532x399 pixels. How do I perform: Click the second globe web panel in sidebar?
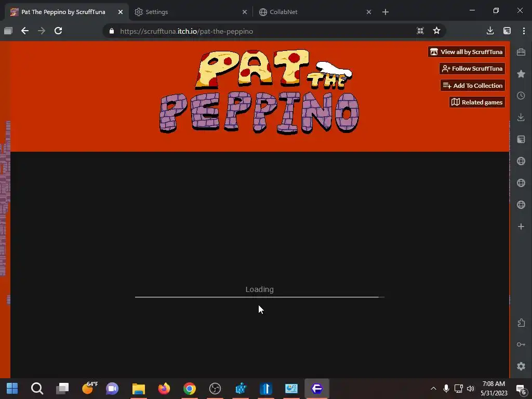click(521, 183)
